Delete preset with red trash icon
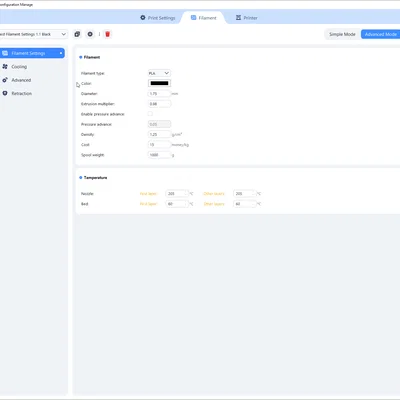This screenshot has width=400, height=400. click(x=107, y=34)
